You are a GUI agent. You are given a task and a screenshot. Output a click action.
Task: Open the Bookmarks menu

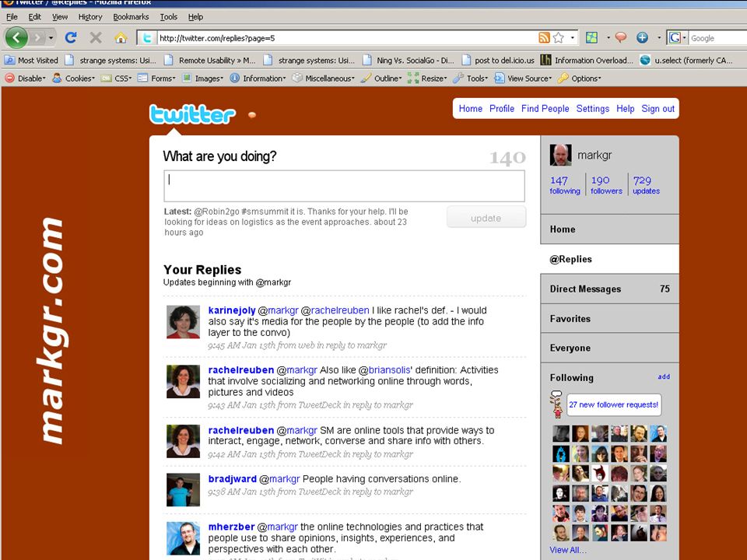click(131, 16)
